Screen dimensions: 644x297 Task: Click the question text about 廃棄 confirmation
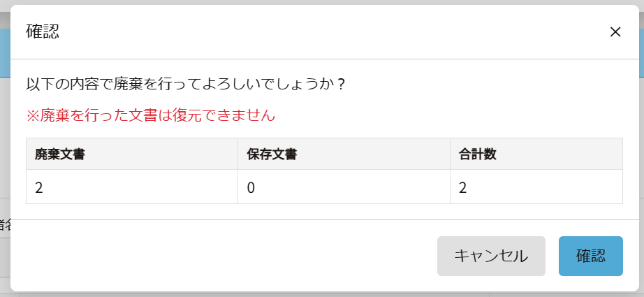coord(186,84)
